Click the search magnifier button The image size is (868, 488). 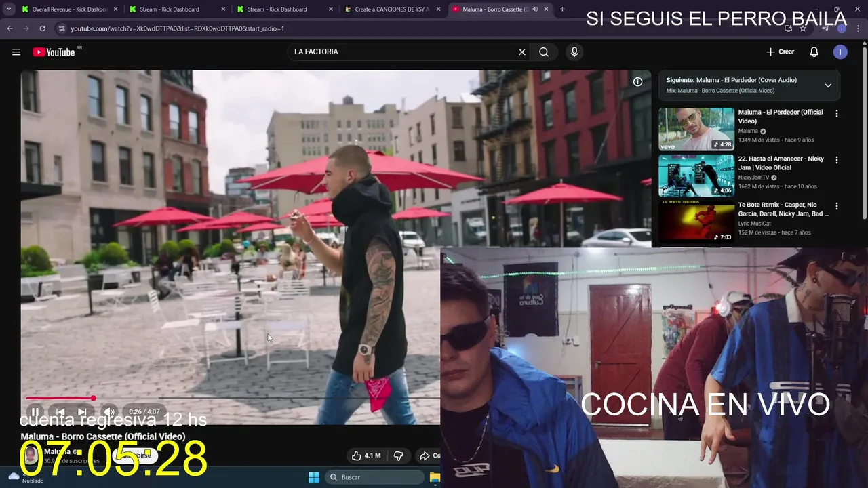click(544, 52)
